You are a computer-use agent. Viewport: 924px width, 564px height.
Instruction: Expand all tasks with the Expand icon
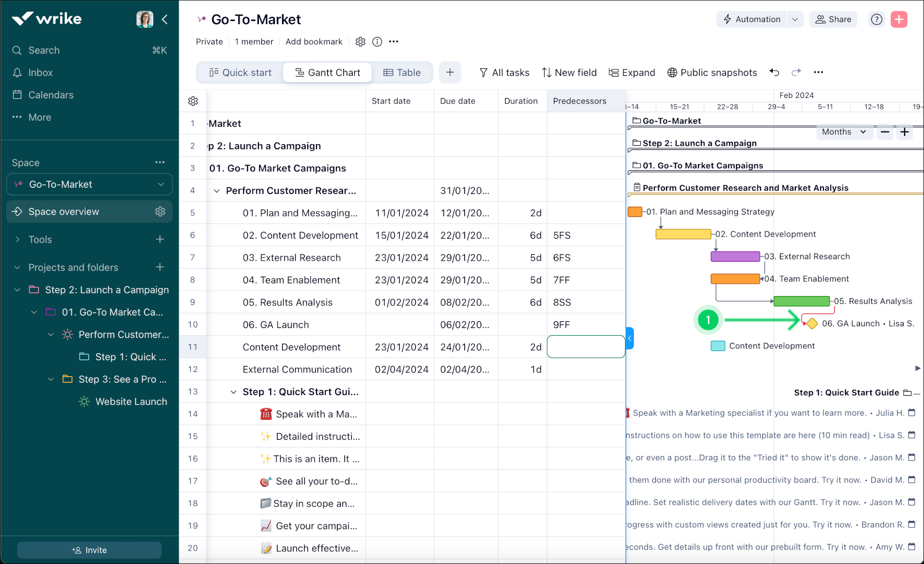click(x=632, y=72)
